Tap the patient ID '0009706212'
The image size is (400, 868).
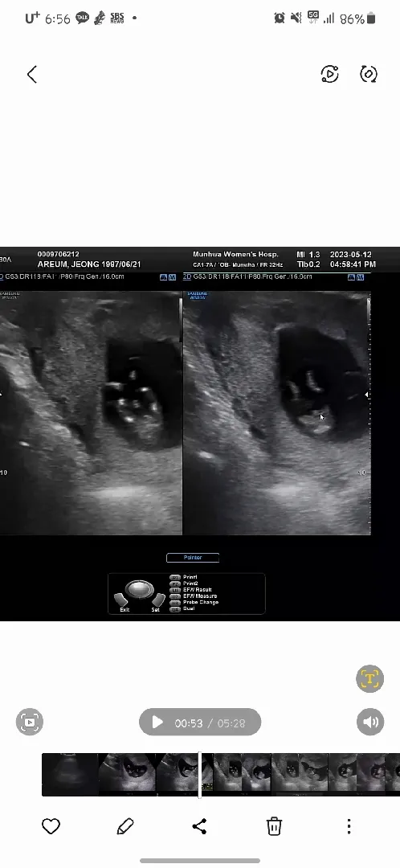pos(58,254)
